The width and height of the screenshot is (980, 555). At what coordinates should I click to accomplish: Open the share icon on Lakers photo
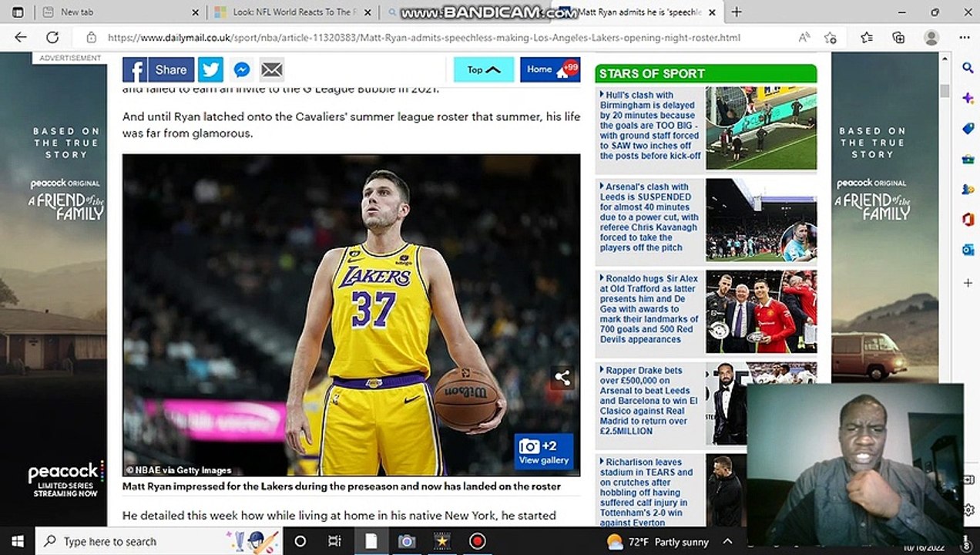tap(562, 378)
